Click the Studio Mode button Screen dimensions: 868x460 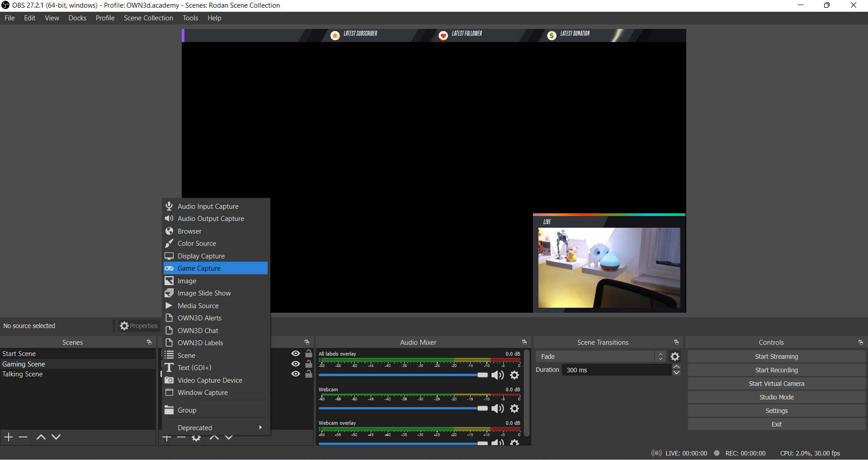[776, 397]
